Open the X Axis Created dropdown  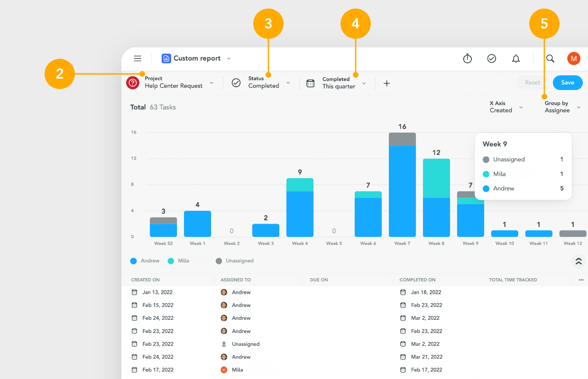pyautogui.click(x=505, y=107)
